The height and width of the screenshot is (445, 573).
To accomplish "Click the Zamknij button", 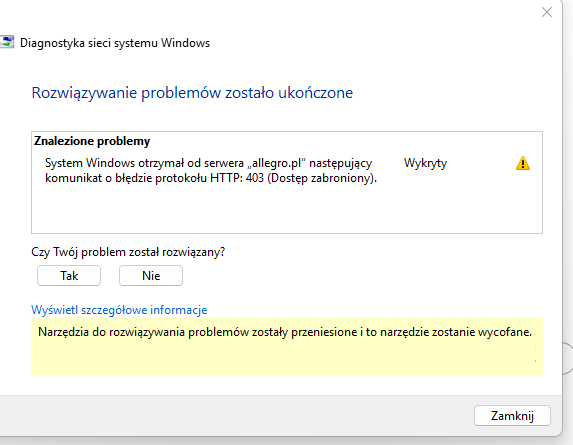I will (512, 415).
